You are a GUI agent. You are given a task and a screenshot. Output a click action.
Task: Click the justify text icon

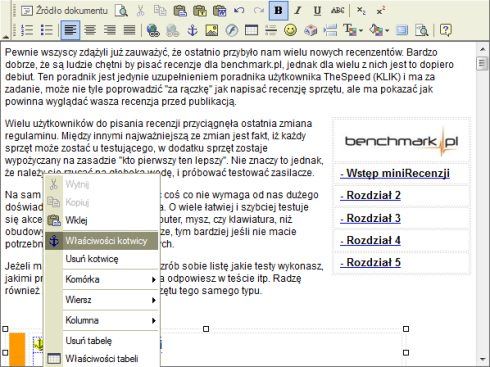tap(129, 30)
